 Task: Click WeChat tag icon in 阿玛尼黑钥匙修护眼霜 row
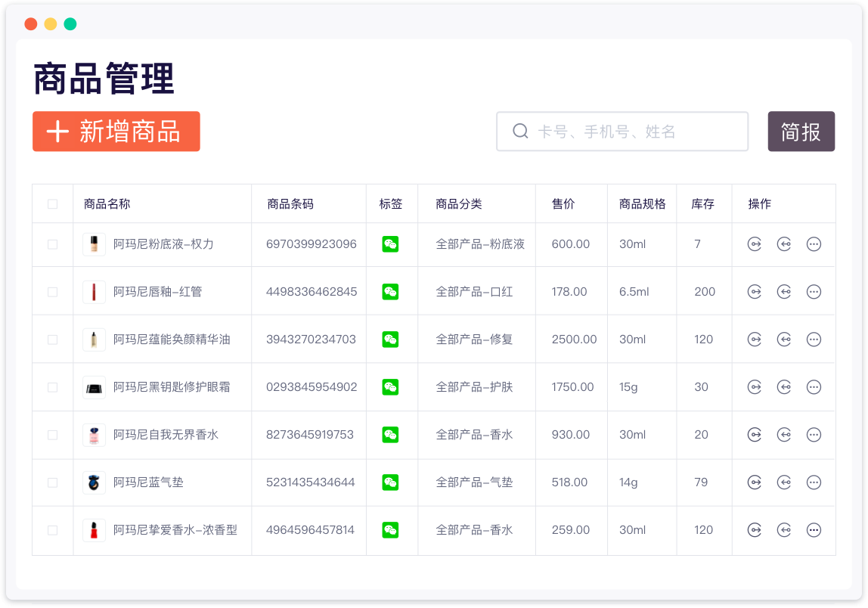click(x=390, y=387)
